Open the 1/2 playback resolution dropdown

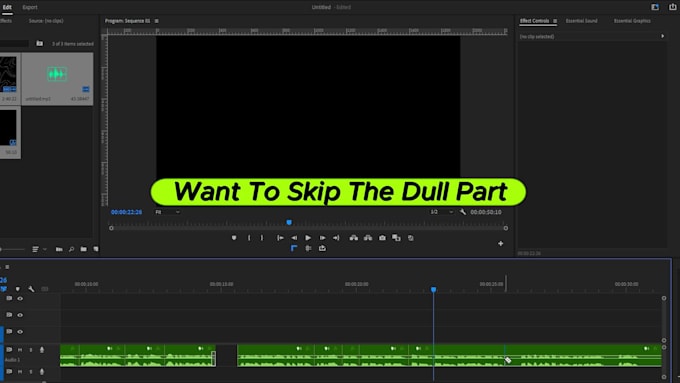tap(441, 212)
